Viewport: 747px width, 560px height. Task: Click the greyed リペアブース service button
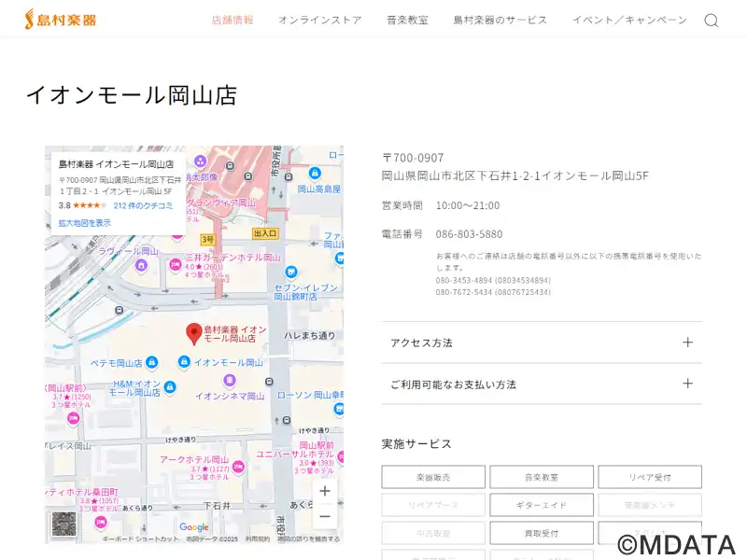coord(433,505)
